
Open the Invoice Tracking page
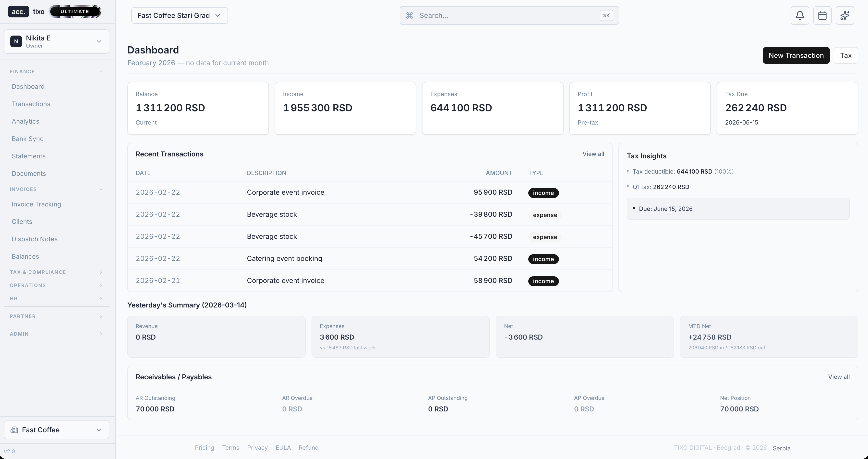coord(36,204)
